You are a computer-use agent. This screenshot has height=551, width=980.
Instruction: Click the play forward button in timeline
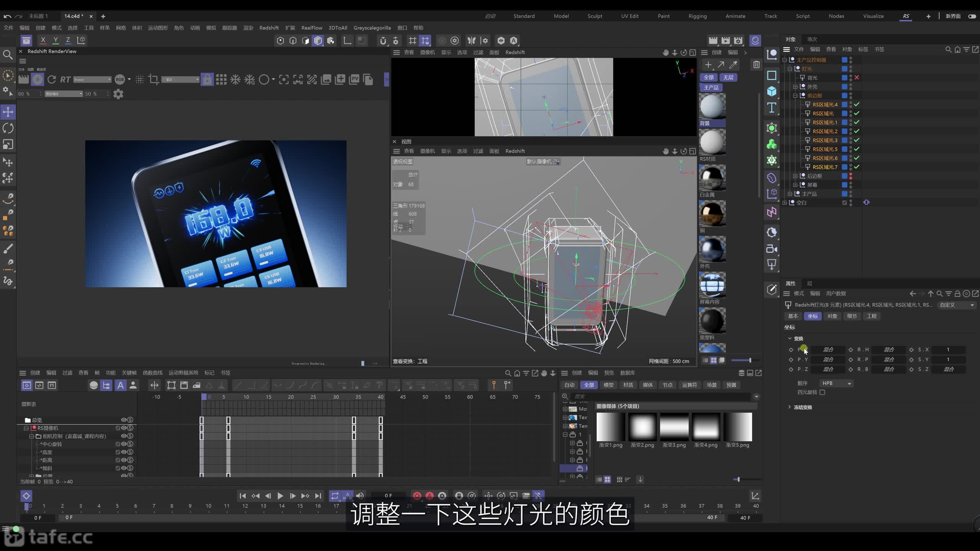280,496
